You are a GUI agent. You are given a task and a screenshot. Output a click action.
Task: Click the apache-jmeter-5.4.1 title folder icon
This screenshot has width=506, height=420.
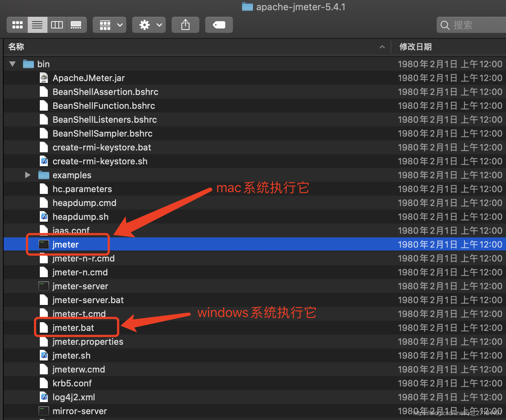pos(248,7)
